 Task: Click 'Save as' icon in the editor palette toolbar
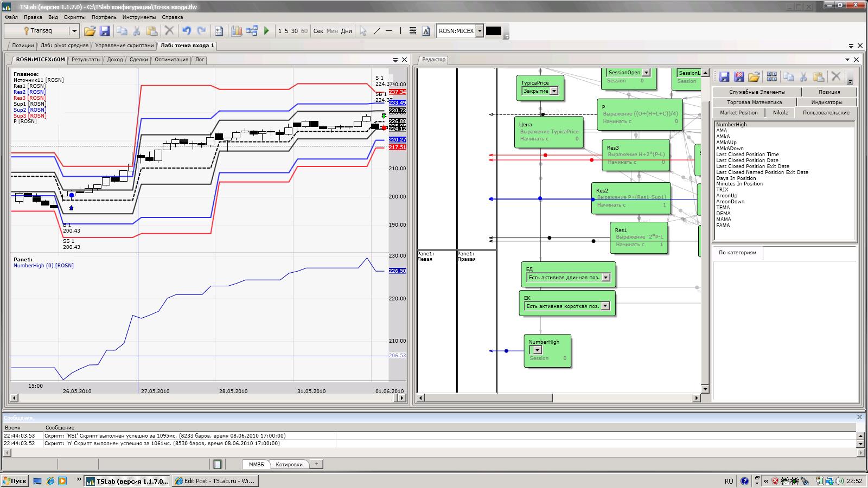click(x=739, y=77)
